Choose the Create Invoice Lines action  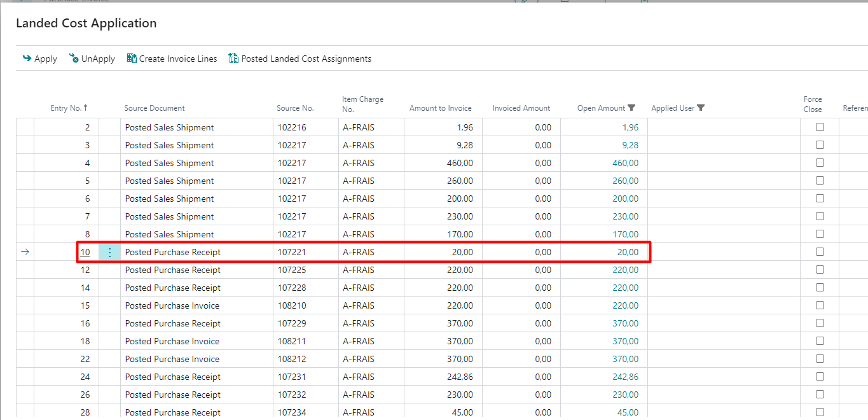tap(178, 59)
